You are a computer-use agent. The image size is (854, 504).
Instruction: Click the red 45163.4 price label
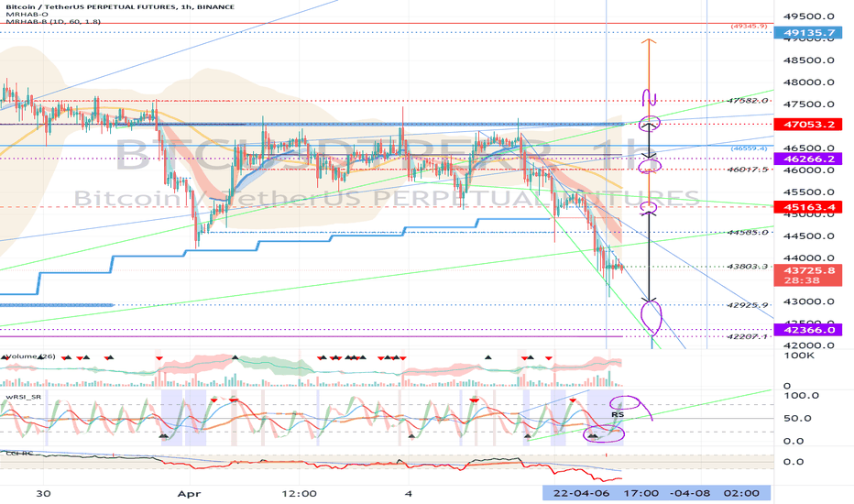coord(808,207)
